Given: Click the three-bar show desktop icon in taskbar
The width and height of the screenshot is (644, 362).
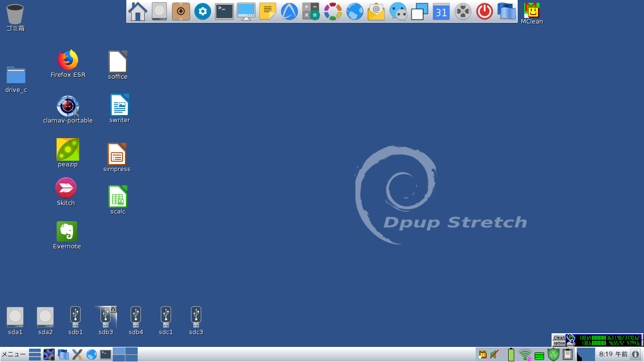Looking at the screenshot, I should click(x=35, y=354).
